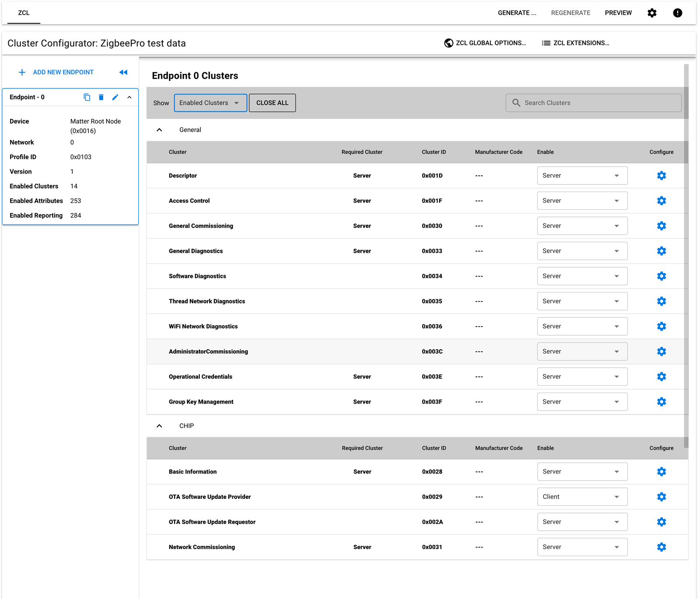Switch to the ZCL tab

[24, 13]
